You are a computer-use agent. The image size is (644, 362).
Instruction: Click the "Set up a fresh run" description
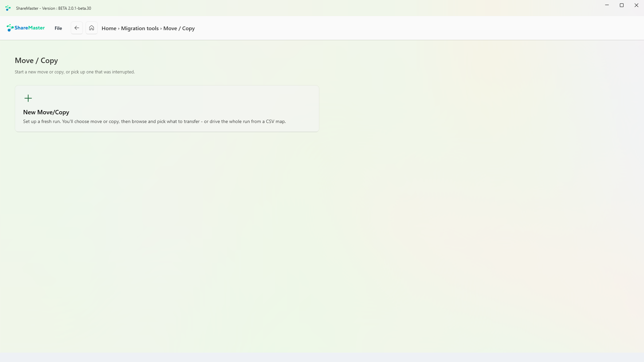[x=154, y=122]
